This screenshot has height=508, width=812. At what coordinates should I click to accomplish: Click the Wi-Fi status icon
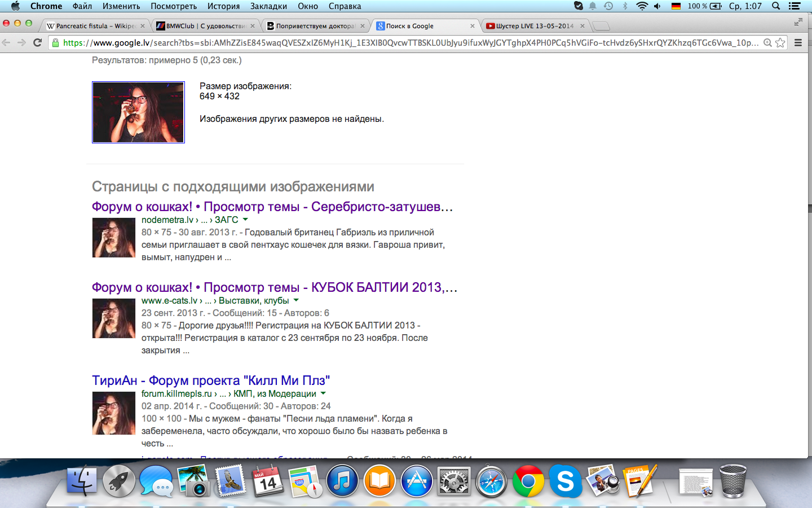(642, 6)
